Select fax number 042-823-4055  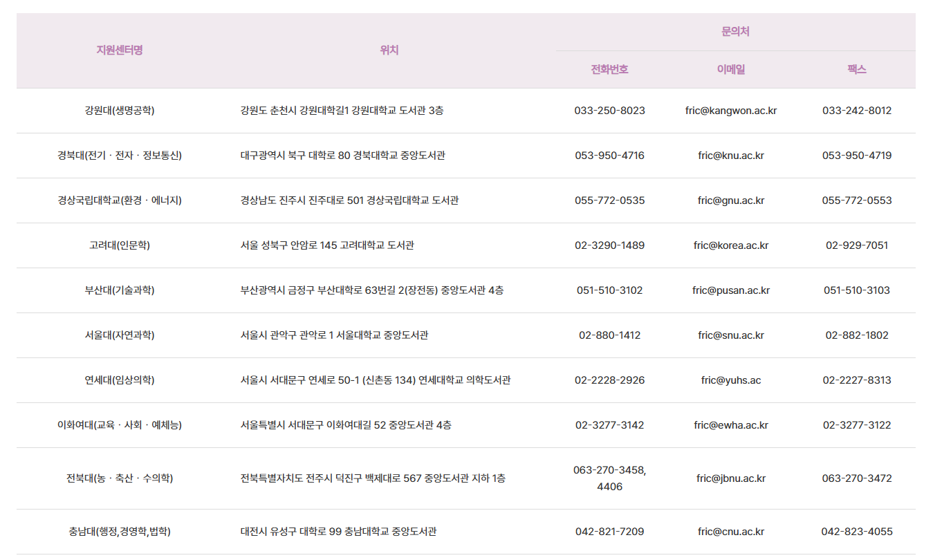click(x=856, y=532)
